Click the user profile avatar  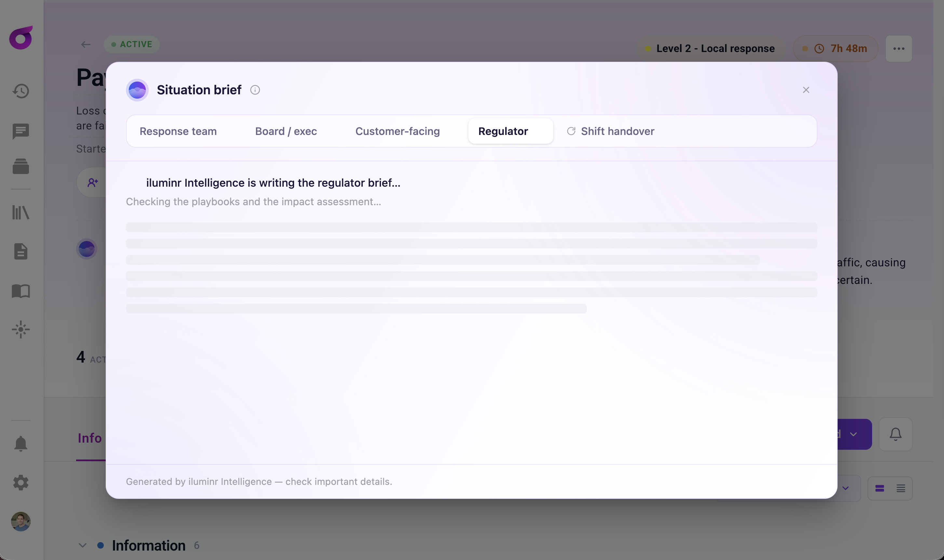tap(21, 522)
